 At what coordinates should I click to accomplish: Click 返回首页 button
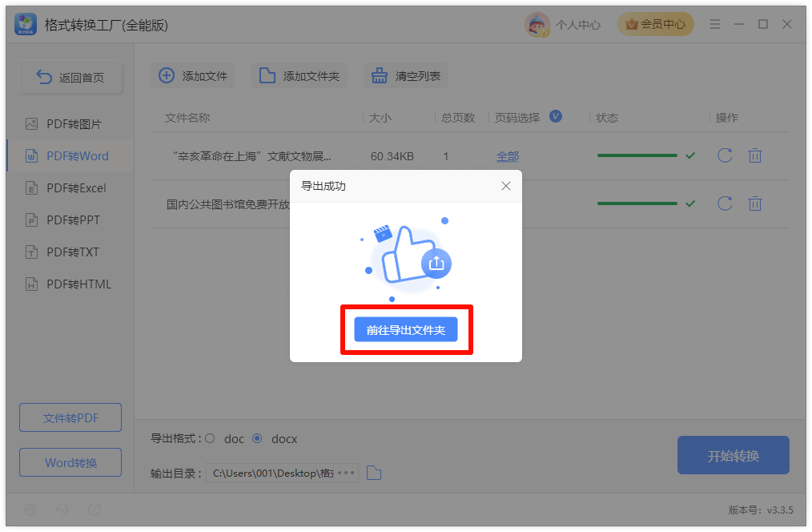tap(71, 78)
